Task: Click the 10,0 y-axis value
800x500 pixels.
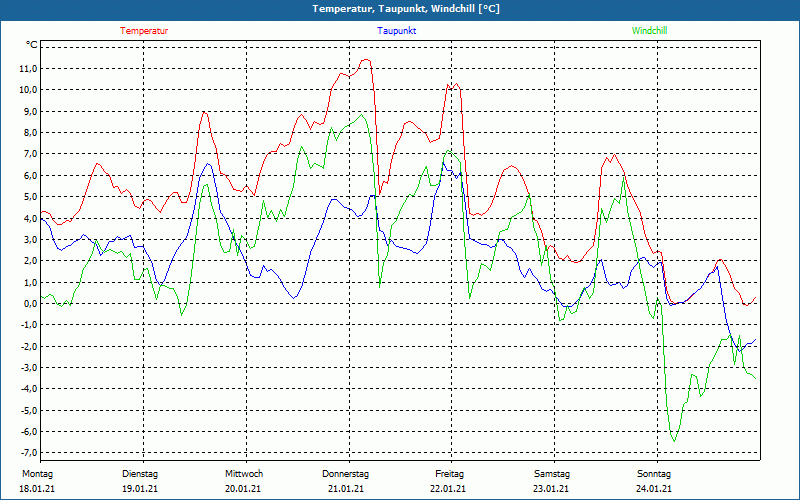Action: click(28, 90)
